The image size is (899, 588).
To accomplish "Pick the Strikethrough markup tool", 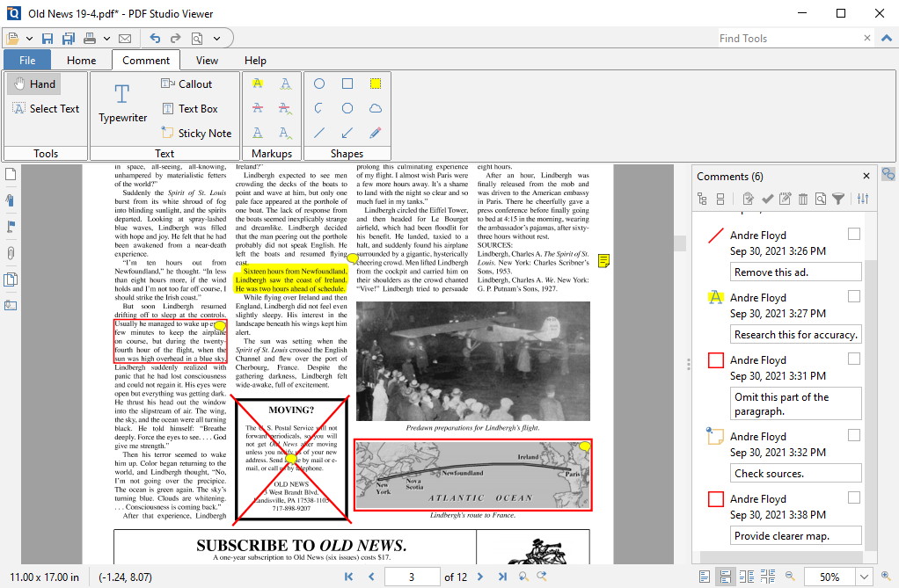I will [257, 107].
